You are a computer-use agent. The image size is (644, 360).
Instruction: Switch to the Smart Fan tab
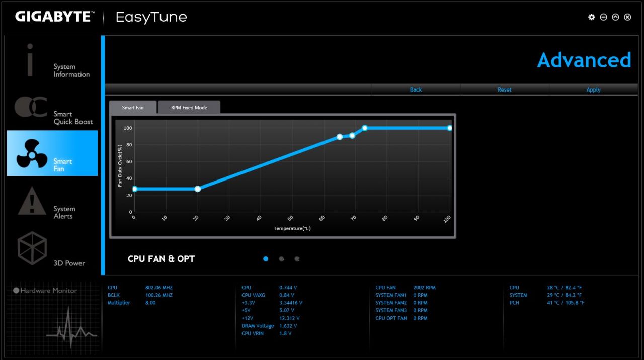(133, 108)
